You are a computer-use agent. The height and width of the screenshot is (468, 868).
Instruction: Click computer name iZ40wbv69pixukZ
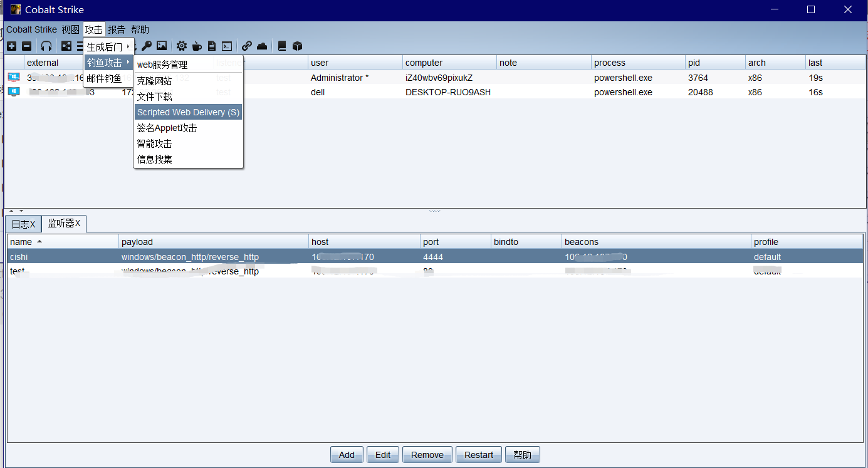click(x=439, y=78)
